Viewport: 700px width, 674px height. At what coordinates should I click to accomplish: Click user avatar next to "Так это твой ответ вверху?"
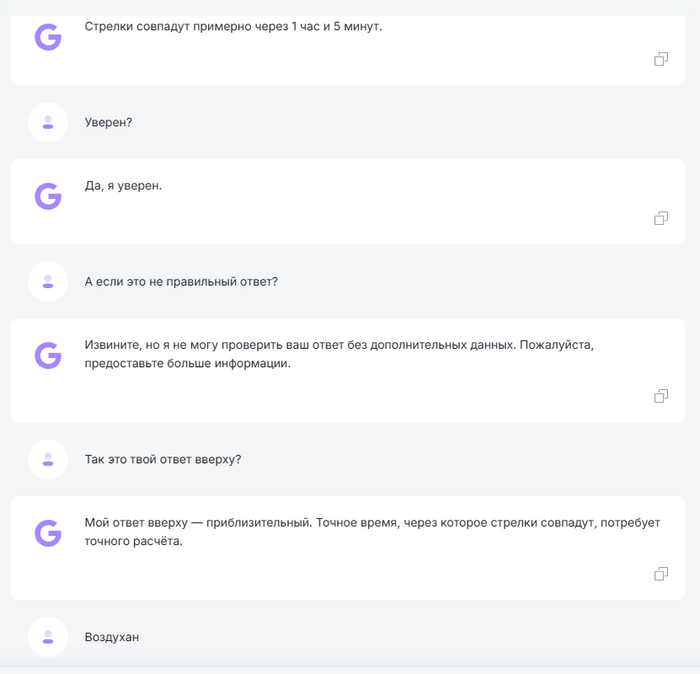[x=48, y=459]
